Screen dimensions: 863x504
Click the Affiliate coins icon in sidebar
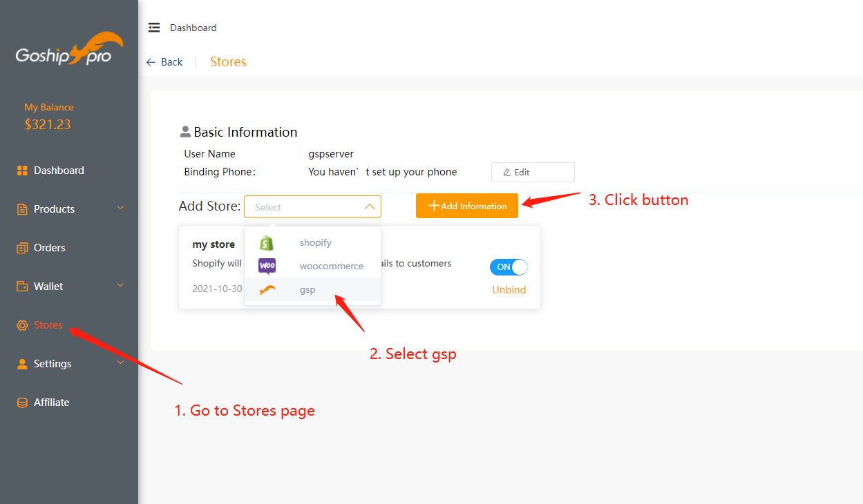click(x=22, y=403)
